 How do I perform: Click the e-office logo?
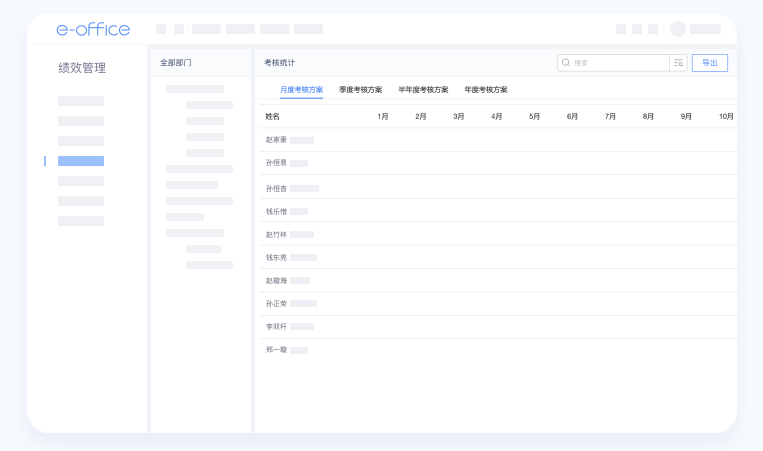pos(93,29)
